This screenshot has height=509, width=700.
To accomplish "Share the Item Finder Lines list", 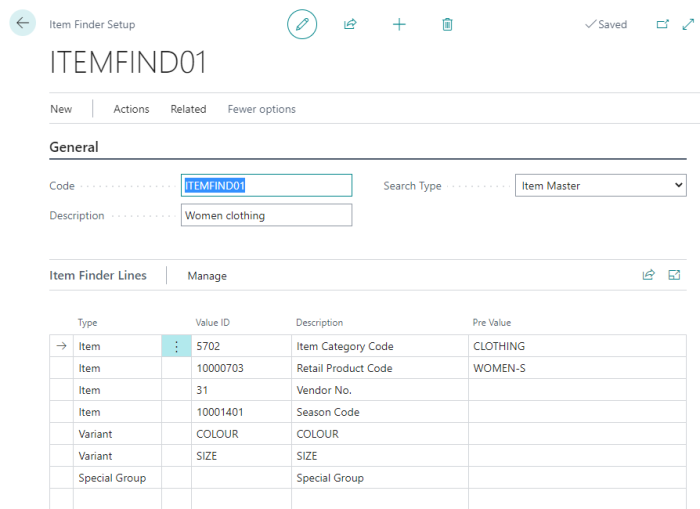I will point(648,275).
